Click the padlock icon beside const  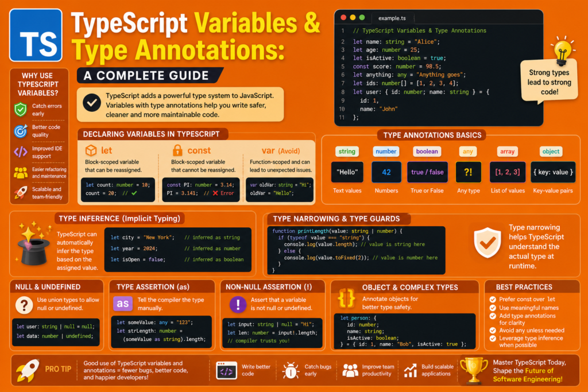tap(177, 150)
